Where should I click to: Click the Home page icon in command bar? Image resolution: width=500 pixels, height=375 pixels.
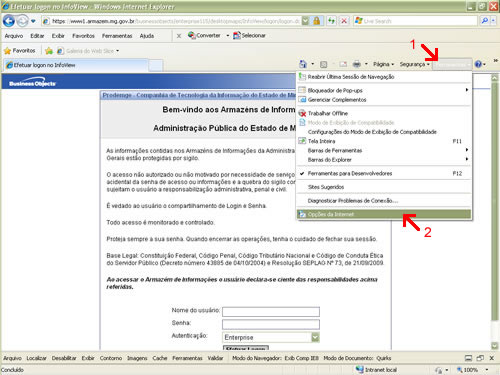coord(303,64)
